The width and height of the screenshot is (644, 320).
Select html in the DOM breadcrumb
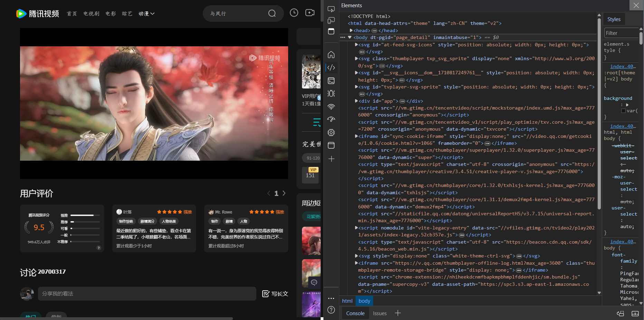(x=347, y=301)
